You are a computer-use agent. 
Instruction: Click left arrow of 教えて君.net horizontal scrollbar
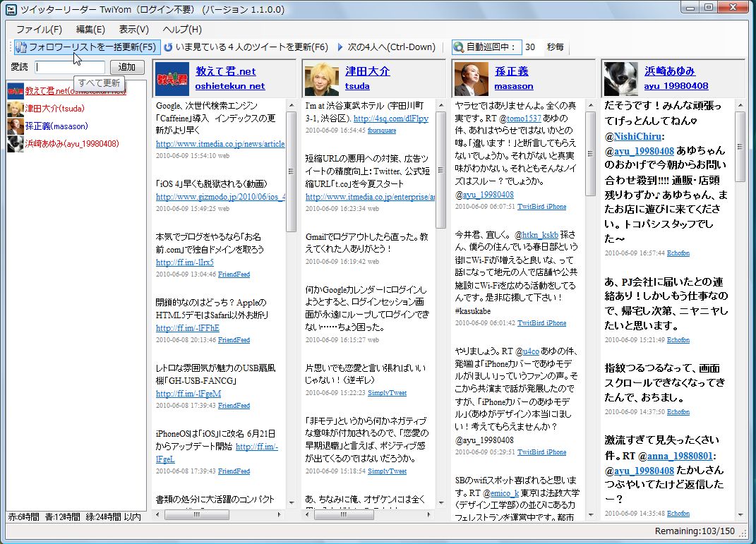[x=157, y=515]
